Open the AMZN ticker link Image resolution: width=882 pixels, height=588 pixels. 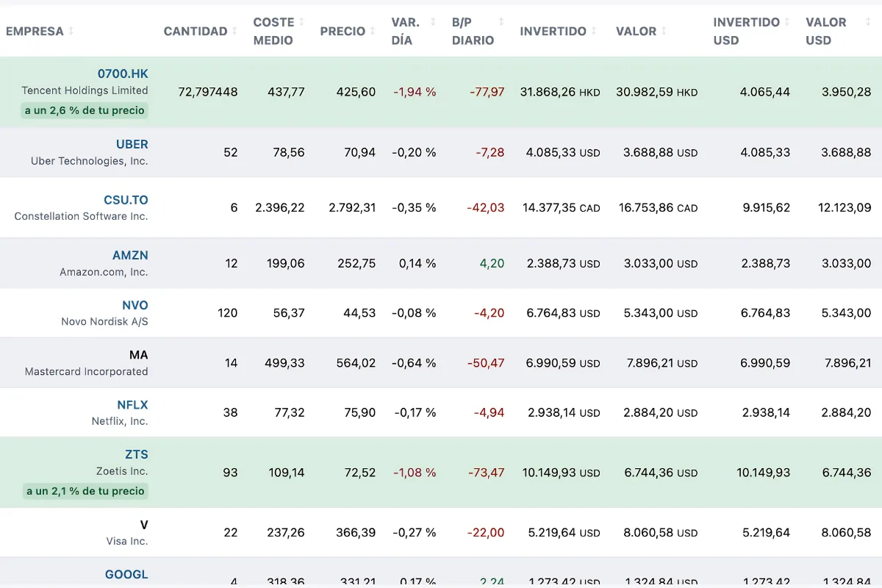tap(130, 255)
